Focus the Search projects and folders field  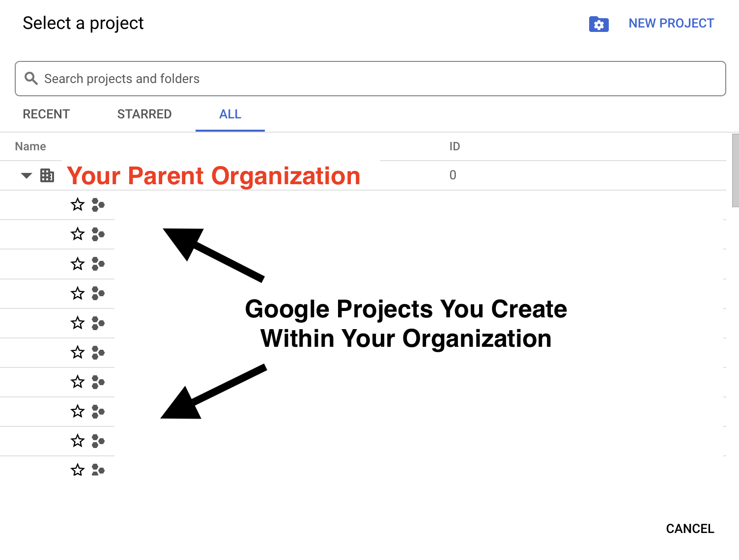[370, 79]
